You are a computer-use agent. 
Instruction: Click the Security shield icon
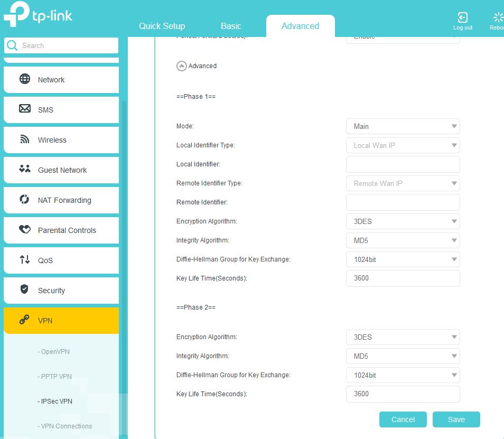point(24,289)
